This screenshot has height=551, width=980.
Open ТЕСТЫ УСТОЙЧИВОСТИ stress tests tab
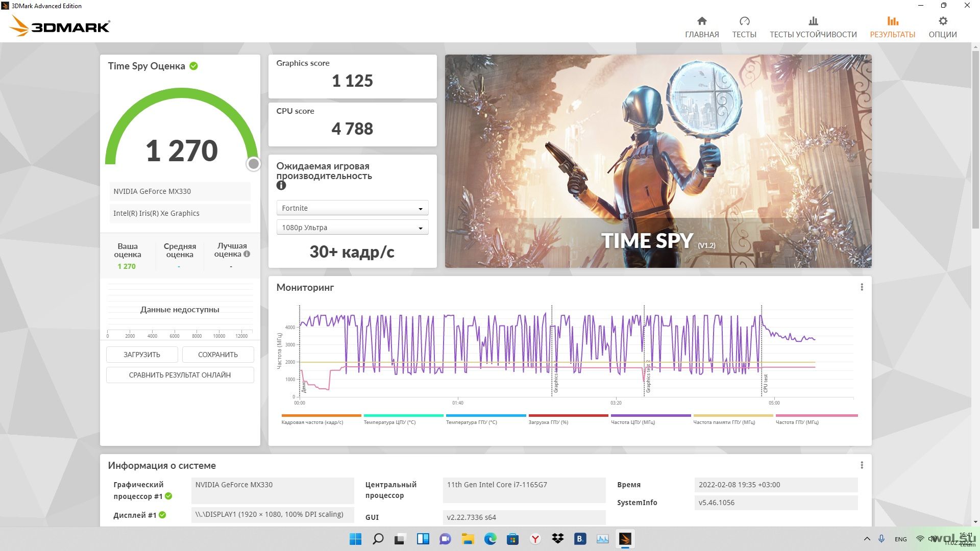pos(813,27)
